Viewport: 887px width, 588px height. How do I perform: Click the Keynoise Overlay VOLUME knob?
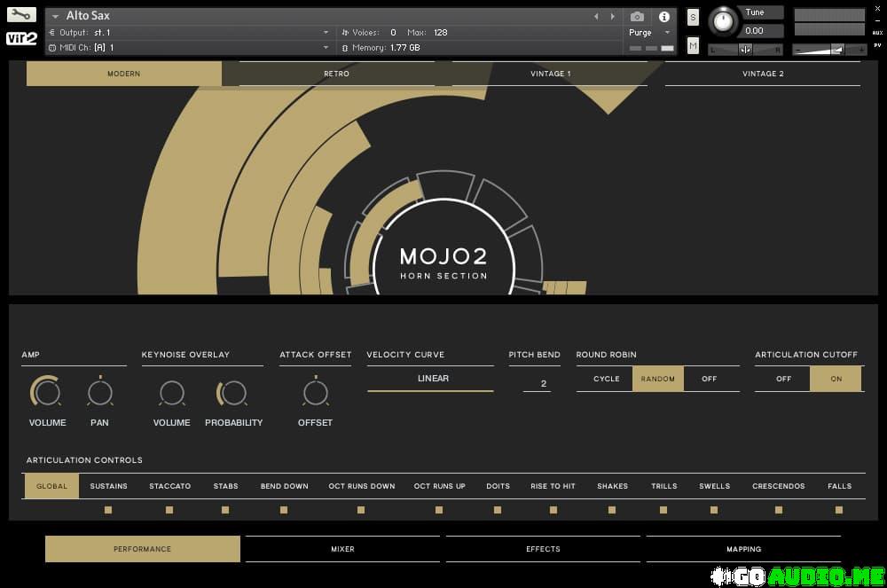point(172,392)
